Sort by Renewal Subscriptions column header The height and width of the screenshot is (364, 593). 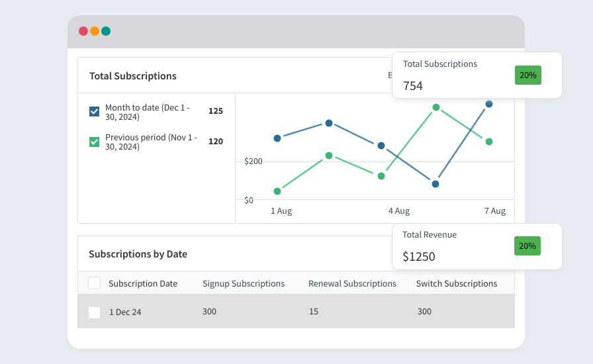[352, 283]
